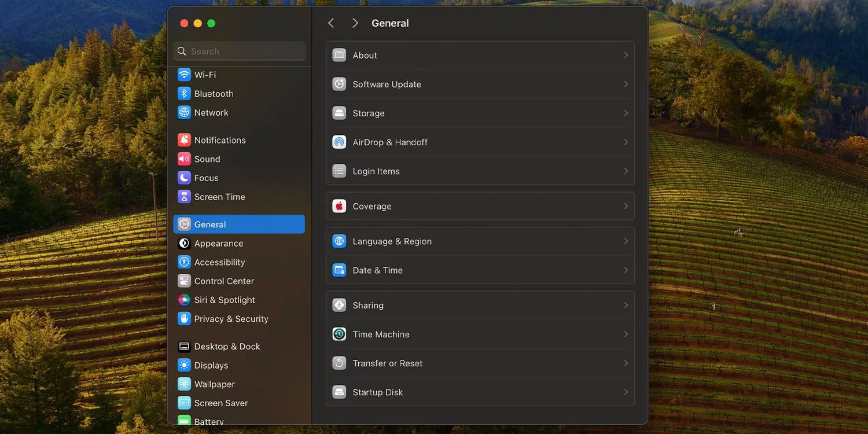Select the Privacy & Security hand icon
Screen dimensions: 868x434
[184, 319]
